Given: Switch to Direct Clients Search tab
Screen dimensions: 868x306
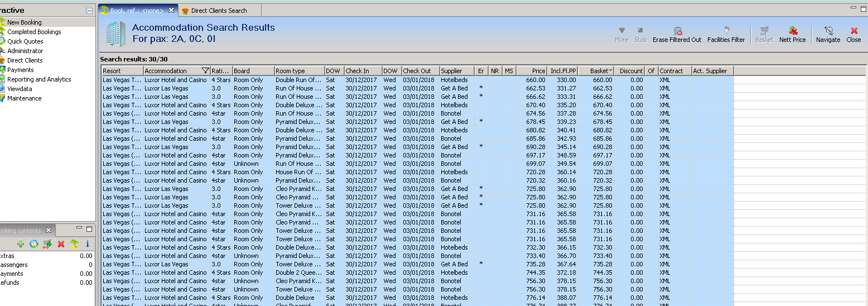Looking at the screenshot, I should click(x=219, y=10).
